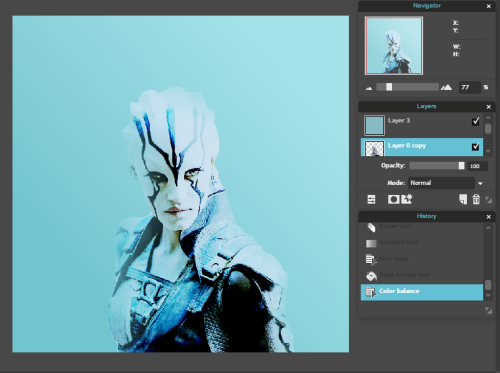Open the layer styles icon

(x=407, y=199)
